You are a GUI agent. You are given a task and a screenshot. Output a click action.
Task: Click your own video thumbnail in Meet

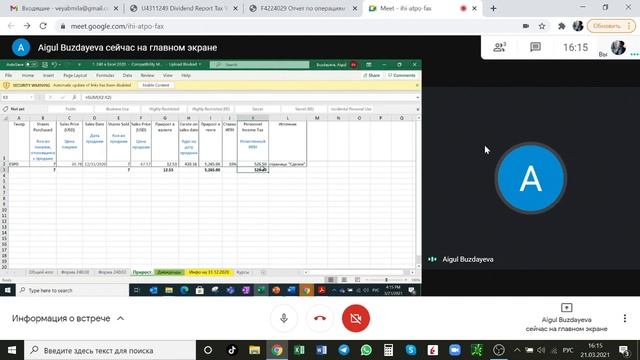click(618, 47)
